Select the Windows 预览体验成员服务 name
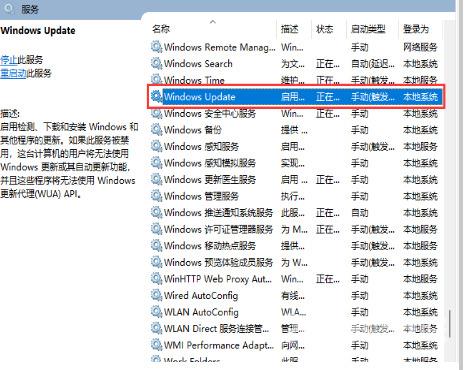This screenshot has width=466, height=370. 218,262
